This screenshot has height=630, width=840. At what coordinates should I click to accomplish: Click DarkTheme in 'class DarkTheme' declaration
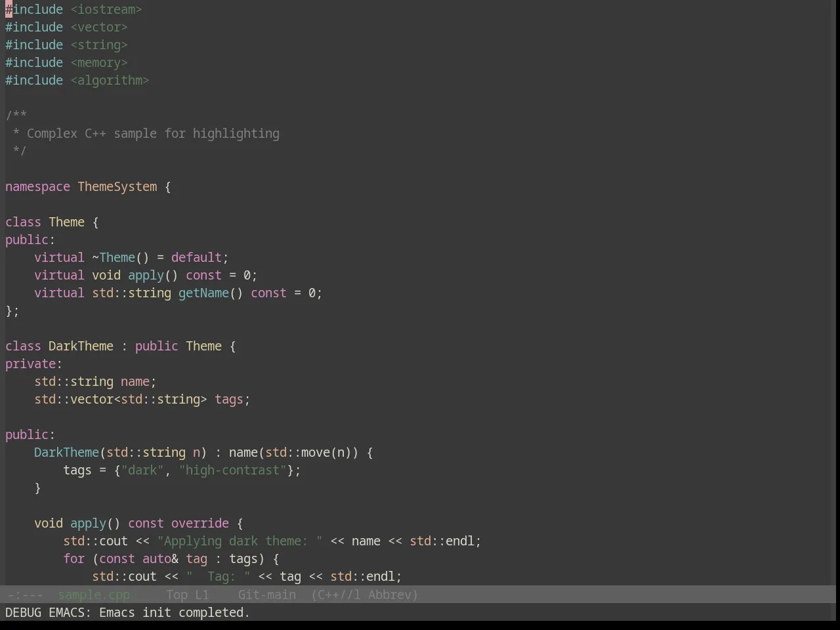[x=81, y=346]
